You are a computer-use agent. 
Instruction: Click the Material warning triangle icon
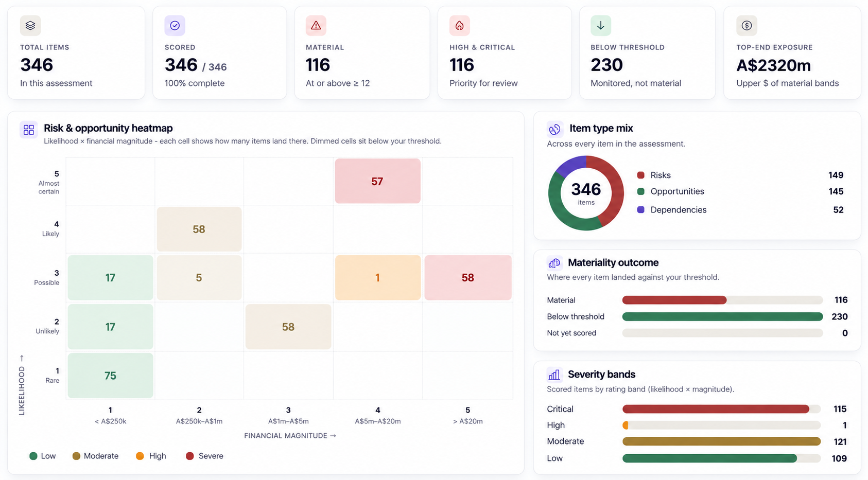316,26
